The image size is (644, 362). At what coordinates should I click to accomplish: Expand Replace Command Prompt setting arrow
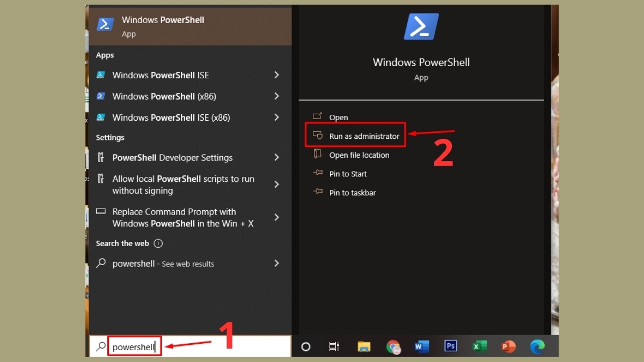pos(276,217)
